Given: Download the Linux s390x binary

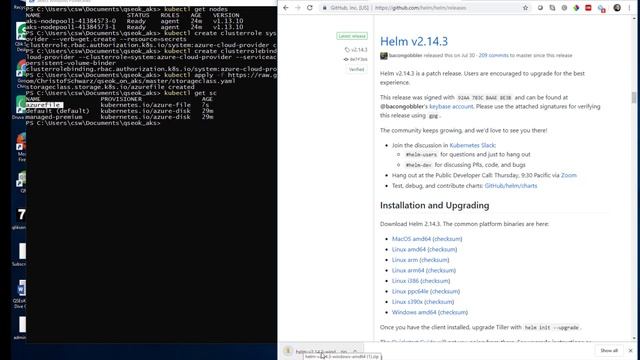Looking at the screenshot, I should pyautogui.click(x=407, y=302).
